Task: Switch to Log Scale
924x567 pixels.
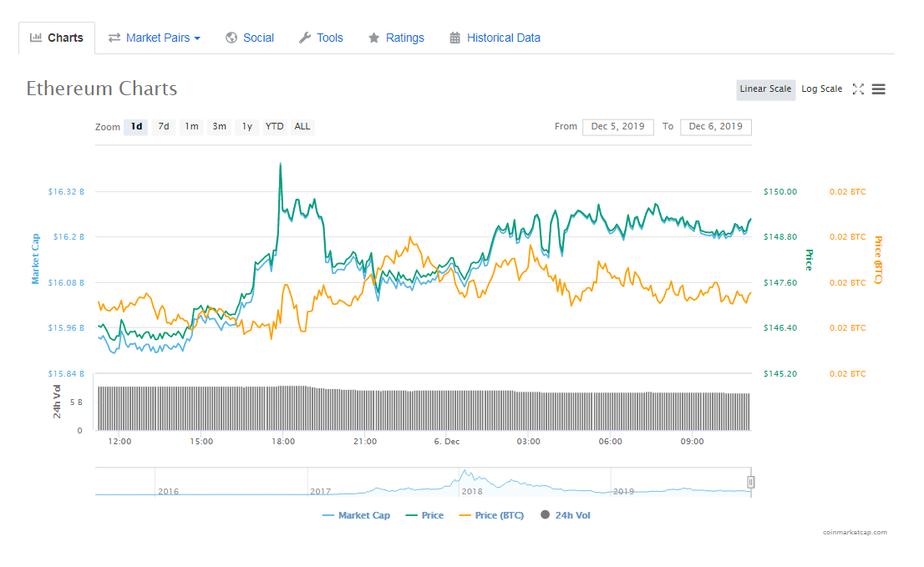Action: [x=822, y=89]
